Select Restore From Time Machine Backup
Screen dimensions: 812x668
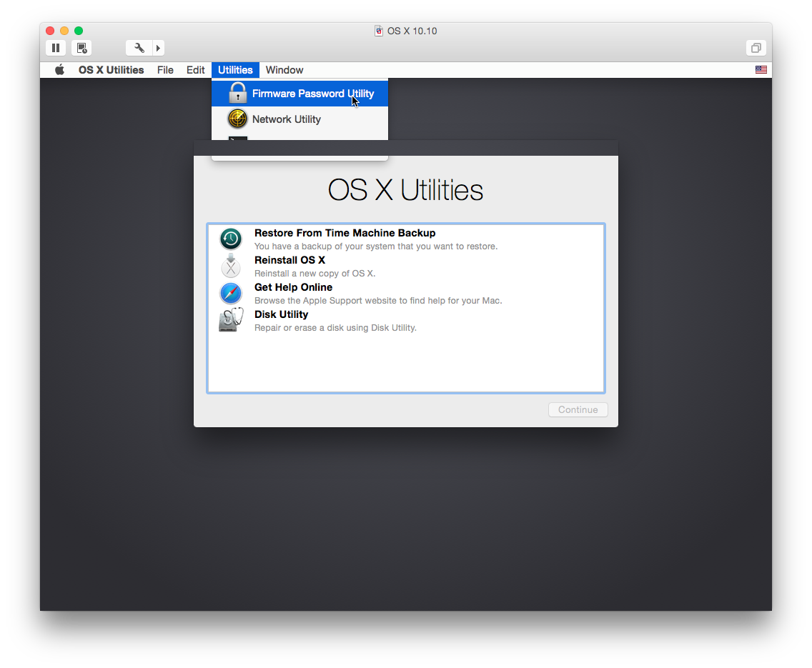[405, 239]
